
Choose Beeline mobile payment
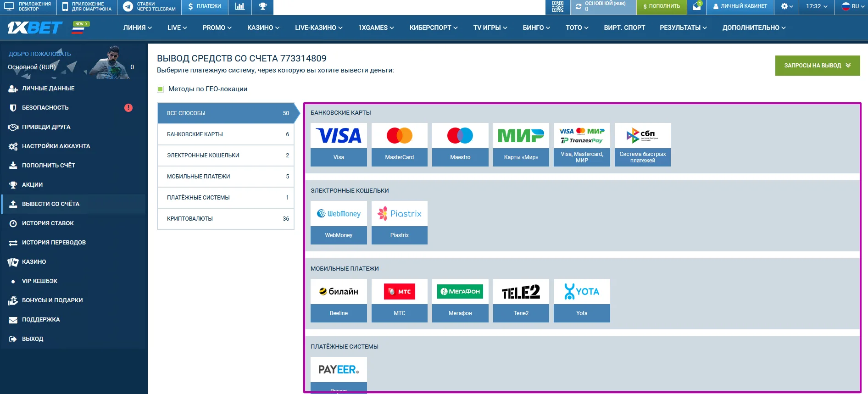pos(339,300)
